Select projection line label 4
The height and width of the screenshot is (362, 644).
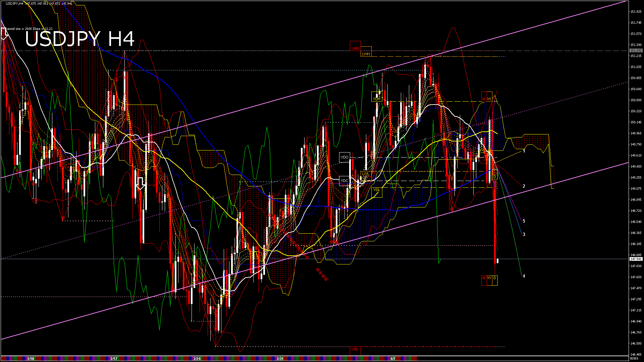point(524,276)
